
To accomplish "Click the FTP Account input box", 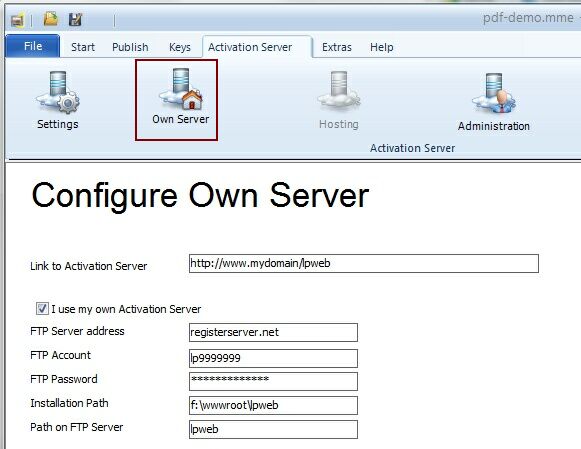I will click(x=273, y=358).
